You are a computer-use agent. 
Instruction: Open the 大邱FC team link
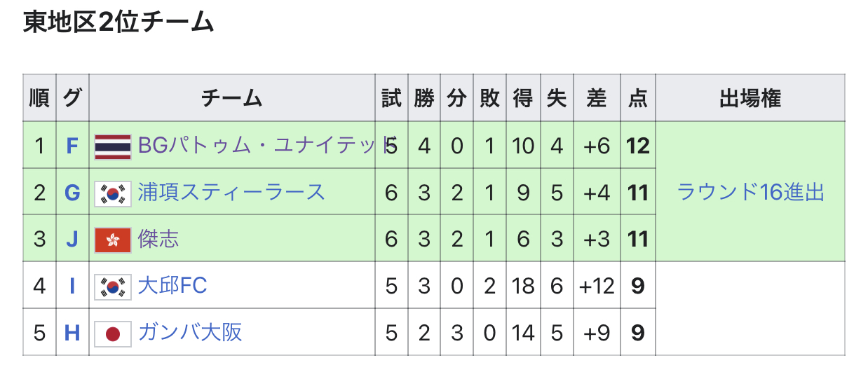[172, 286]
